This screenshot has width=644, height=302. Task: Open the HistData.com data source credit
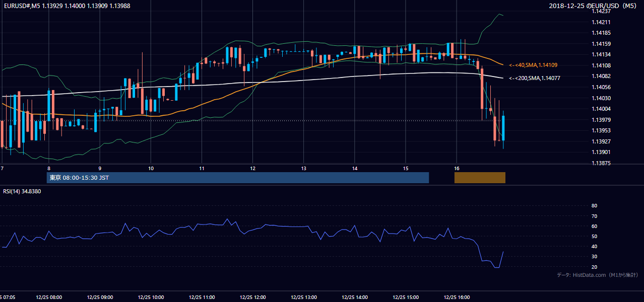(x=598, y=275)
